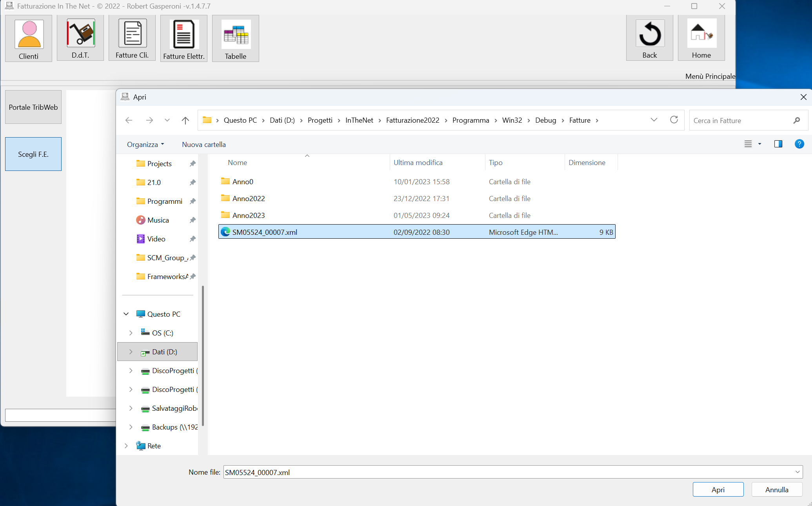Screen dimensions: 812x506
Task: Toggle the preview pane
Action: 778,144
